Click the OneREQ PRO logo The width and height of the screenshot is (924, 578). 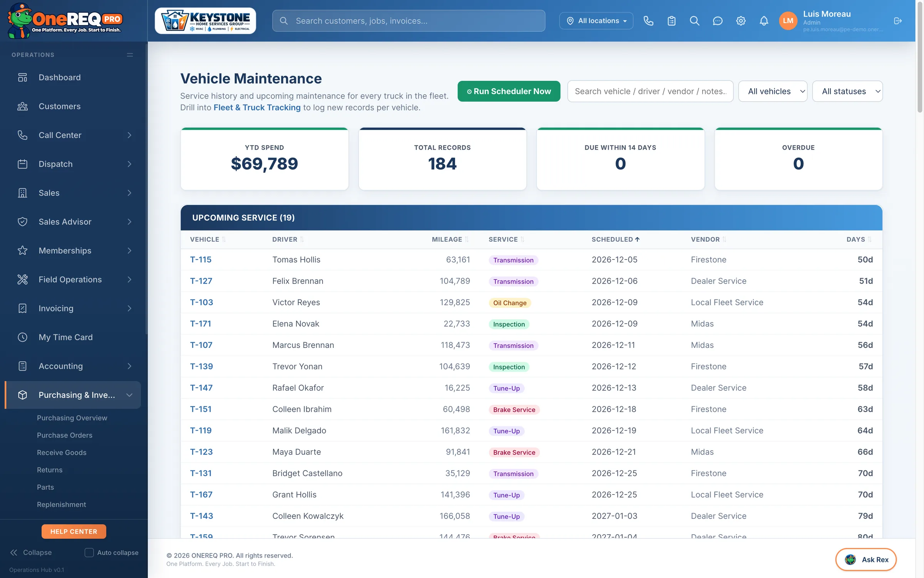coord(65,21)
